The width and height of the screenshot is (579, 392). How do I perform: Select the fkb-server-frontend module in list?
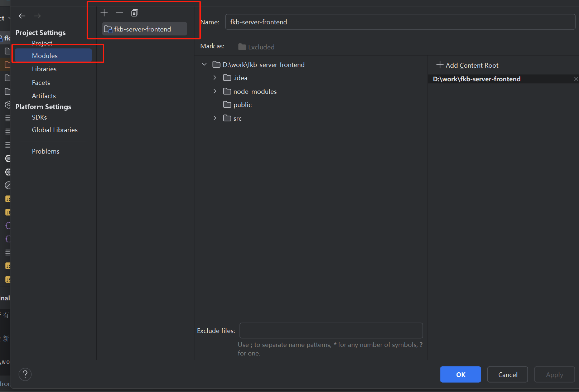click(x=143, y=29)
